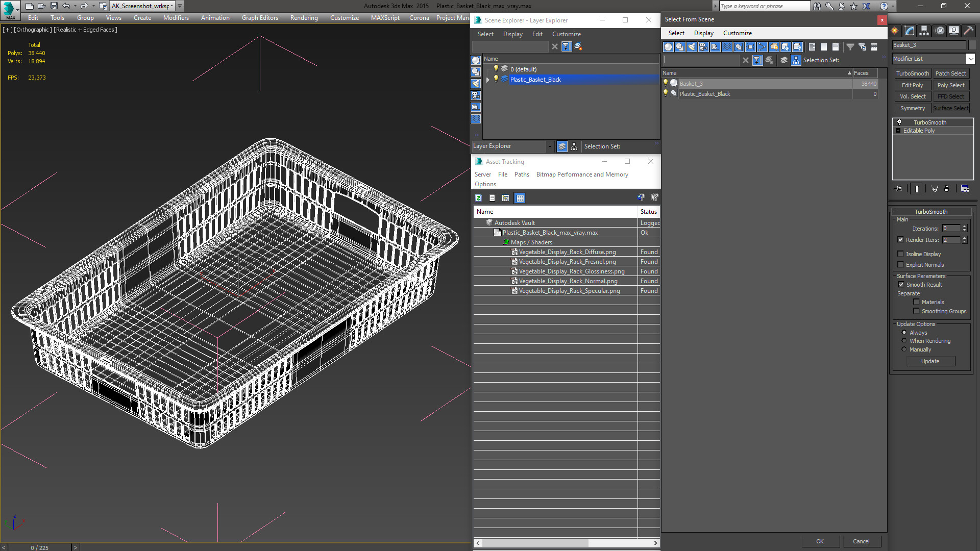Image resolution: width=980 pixels, height=551 pixels.
Task: Expand the Plastic_Basket_Black layer arrow
Action: click(x=488, y=80)
